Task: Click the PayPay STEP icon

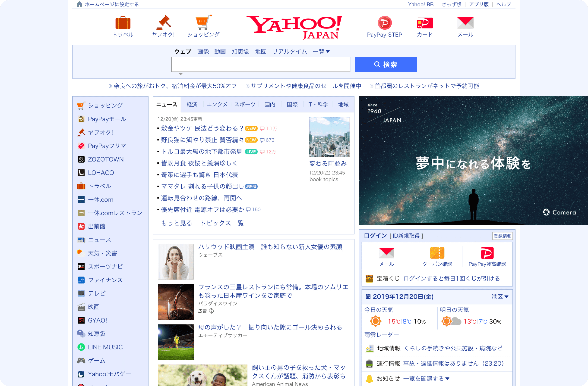Action: 384,23
